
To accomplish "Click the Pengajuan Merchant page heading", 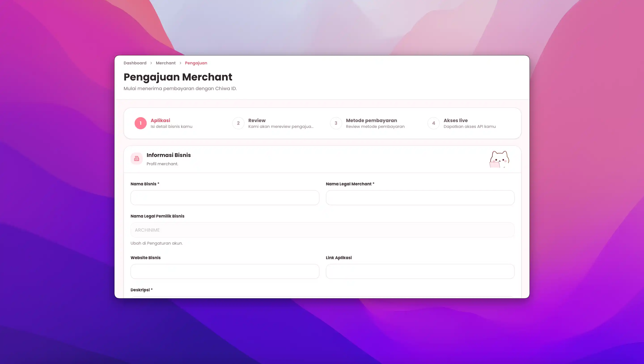I will point(178,77).
